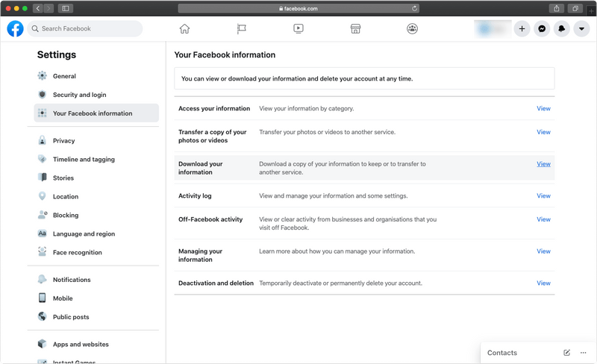
Task: Expand the account dropdown arrow
Action: pyautogui.click(x=581, y=28)
